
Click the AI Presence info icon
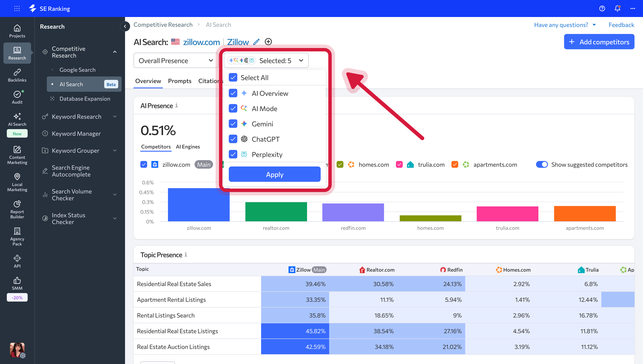tap(176, 105)
